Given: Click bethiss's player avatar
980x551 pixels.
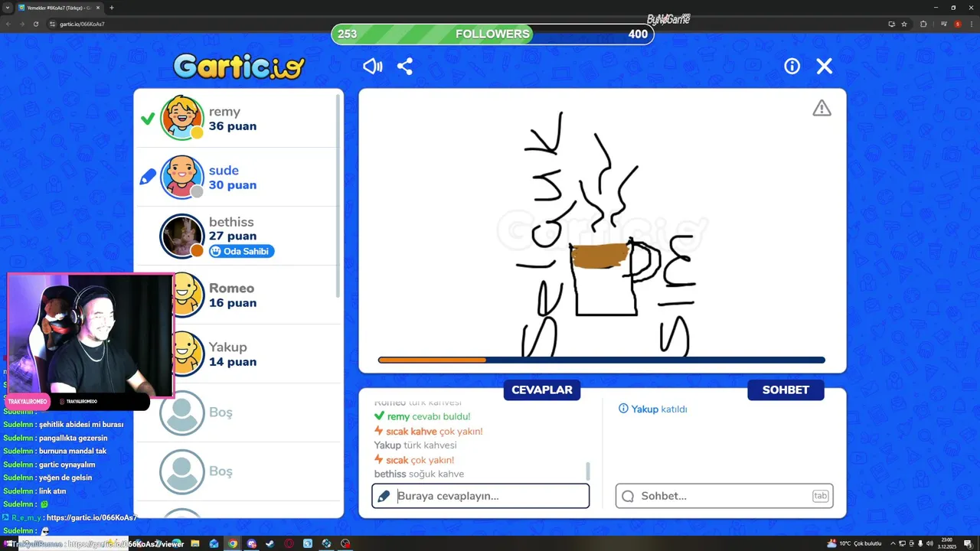Looking at the screenshot, I should point(182,236).
